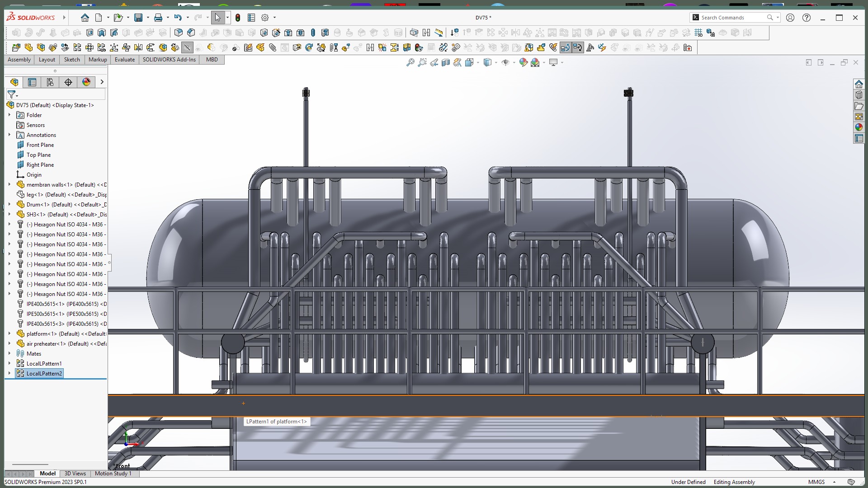Expand the platform<1> tree node

[9, 333]
